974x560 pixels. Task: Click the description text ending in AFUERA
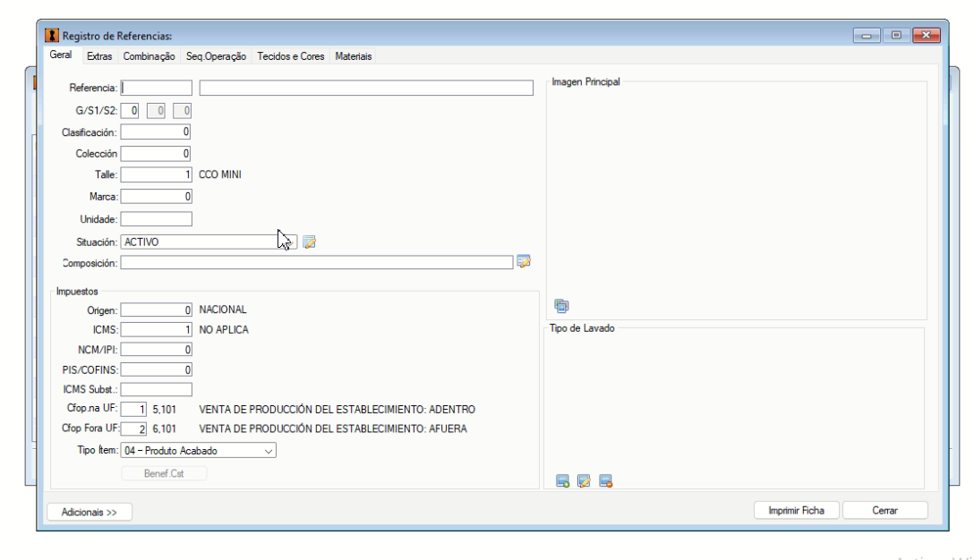(333, 429)
